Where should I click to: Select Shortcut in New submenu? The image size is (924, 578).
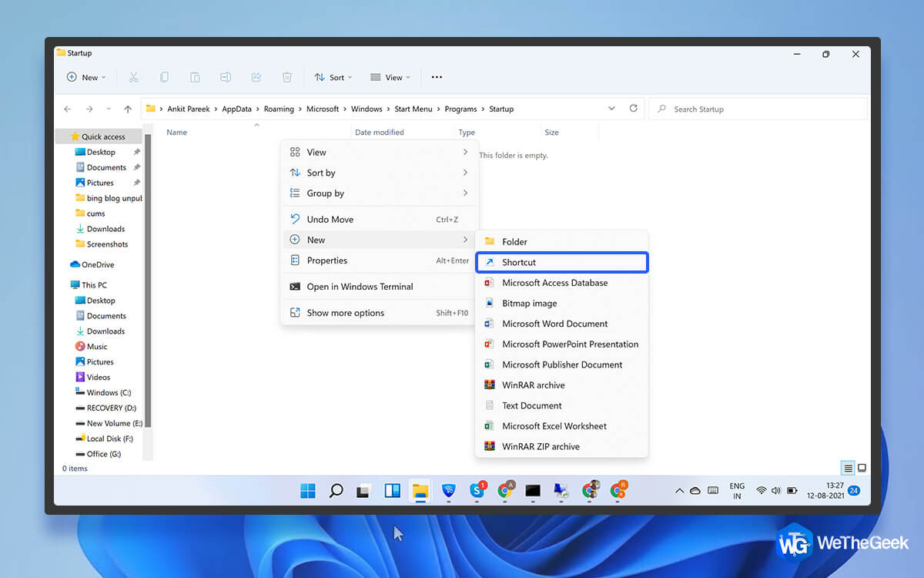(562, 262)
